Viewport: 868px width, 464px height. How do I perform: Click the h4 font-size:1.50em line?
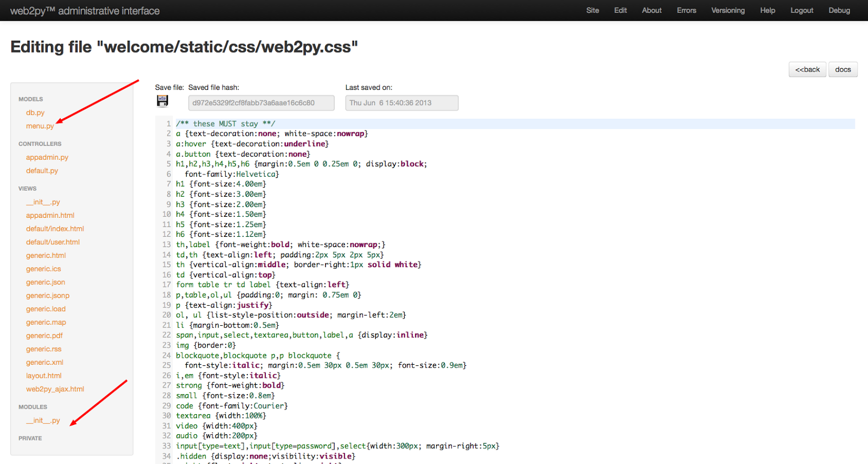[x=221, y=215]
